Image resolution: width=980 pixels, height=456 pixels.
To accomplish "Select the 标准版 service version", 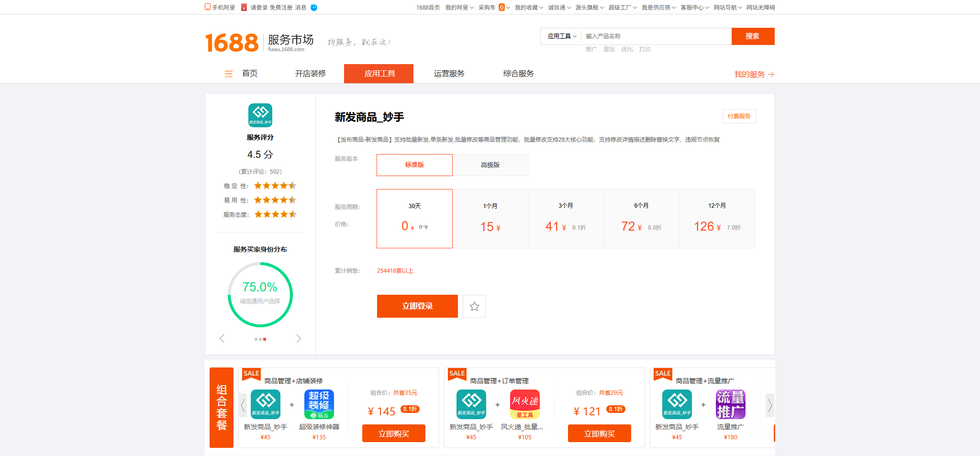I will click(x=414, y=165).
